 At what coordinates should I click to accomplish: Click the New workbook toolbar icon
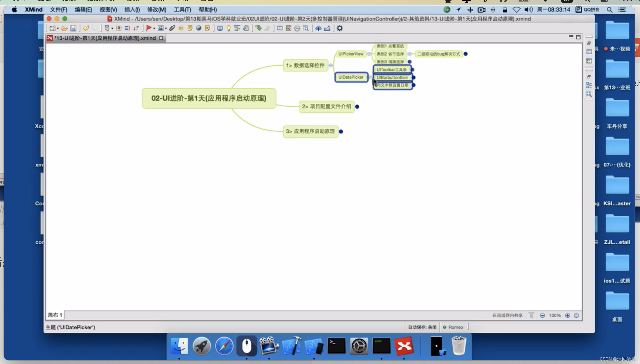pyautogui.click(x=53, y=28)
